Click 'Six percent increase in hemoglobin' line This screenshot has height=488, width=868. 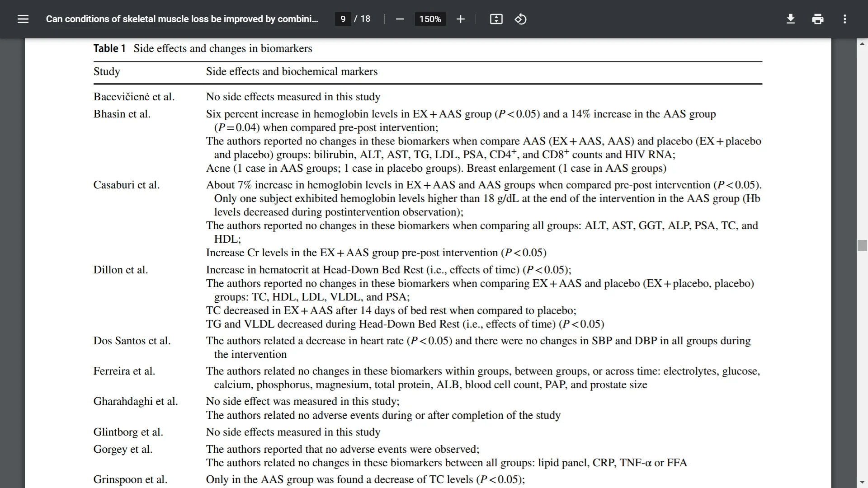click(461, 114)
